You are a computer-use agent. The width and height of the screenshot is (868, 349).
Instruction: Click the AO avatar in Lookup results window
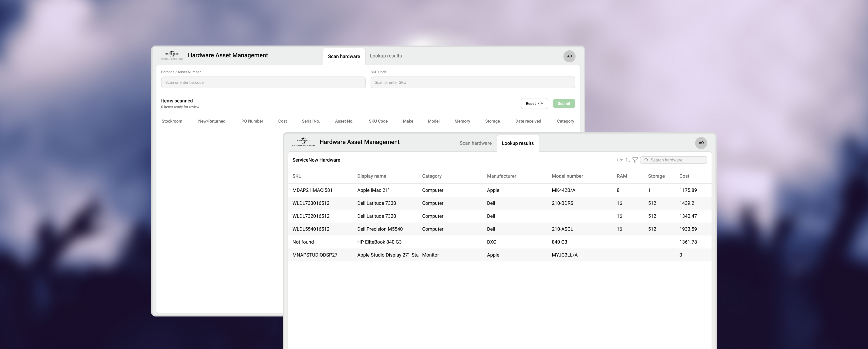[701, 143]
